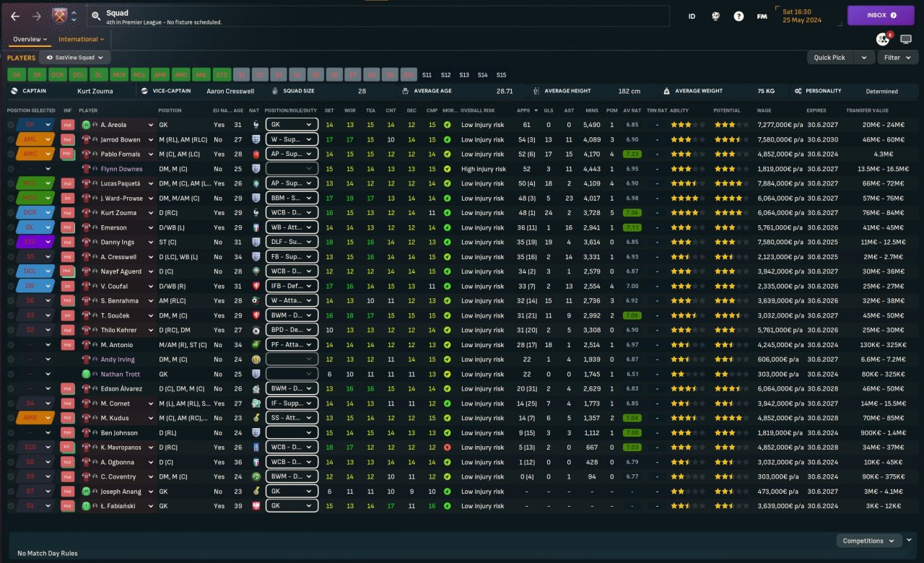
Task: Open Kurt Zouma's role/duty dropdown
Action: (x=292, y=213)
